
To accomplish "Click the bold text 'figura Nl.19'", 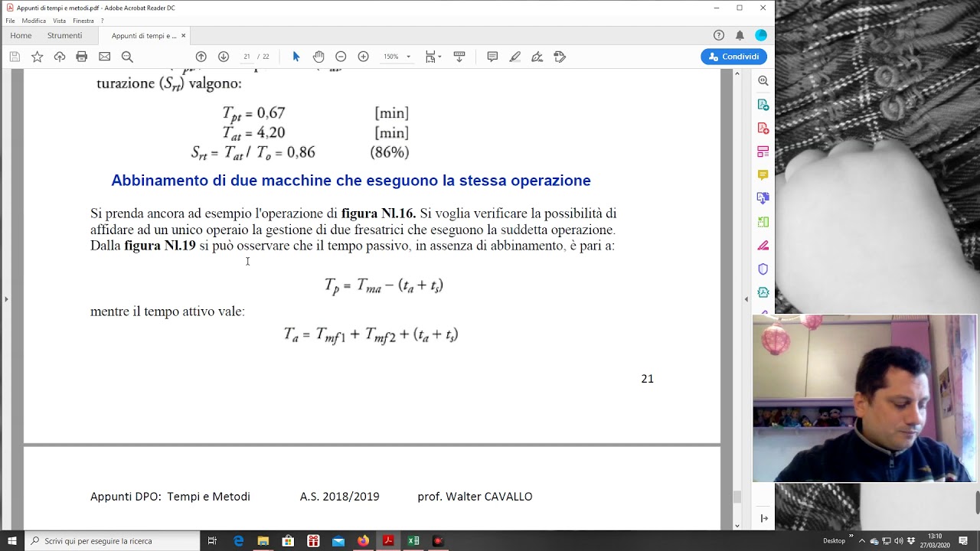I will 160,246.
